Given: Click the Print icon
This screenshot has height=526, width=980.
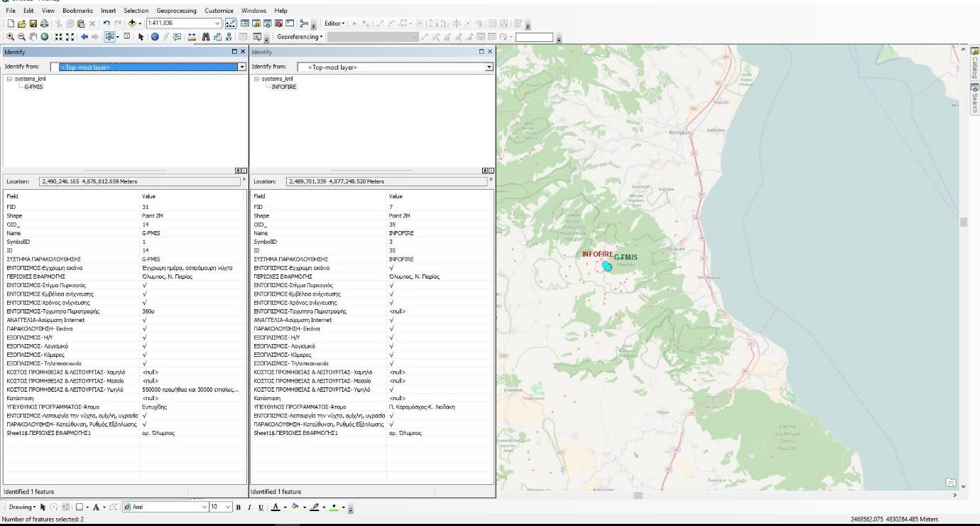Looking at the screenshot, I should click(x=44, y=23).
